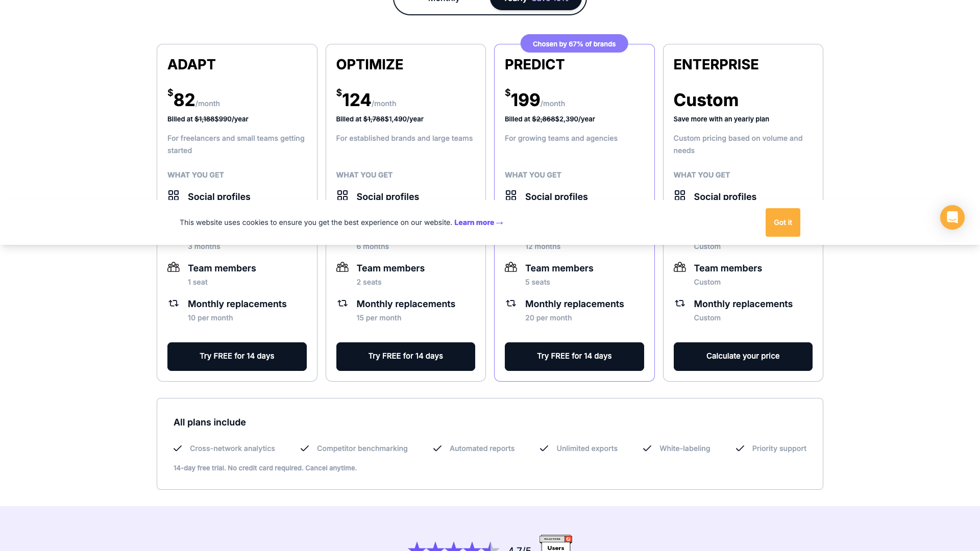
Task: Click the checkmark beside Cross-network analytics
Action: click(x=178, y=448)
